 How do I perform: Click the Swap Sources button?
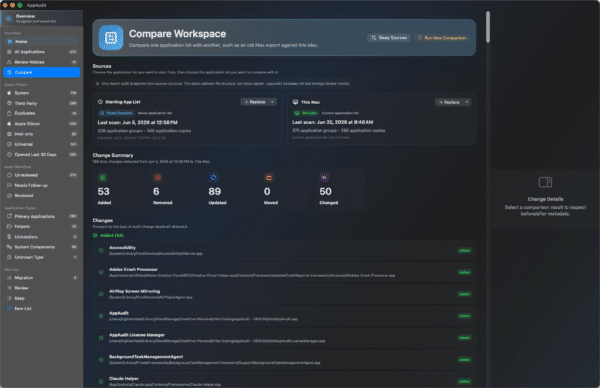tap(389, 37)
